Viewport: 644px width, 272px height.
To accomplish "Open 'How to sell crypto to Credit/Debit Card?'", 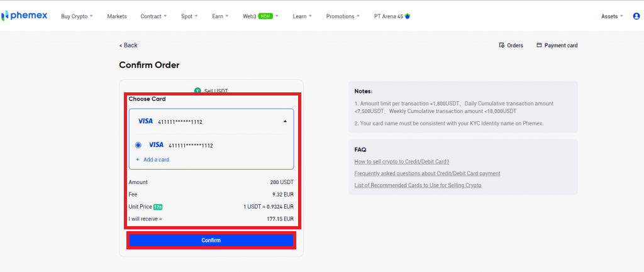I will (401, 161).
